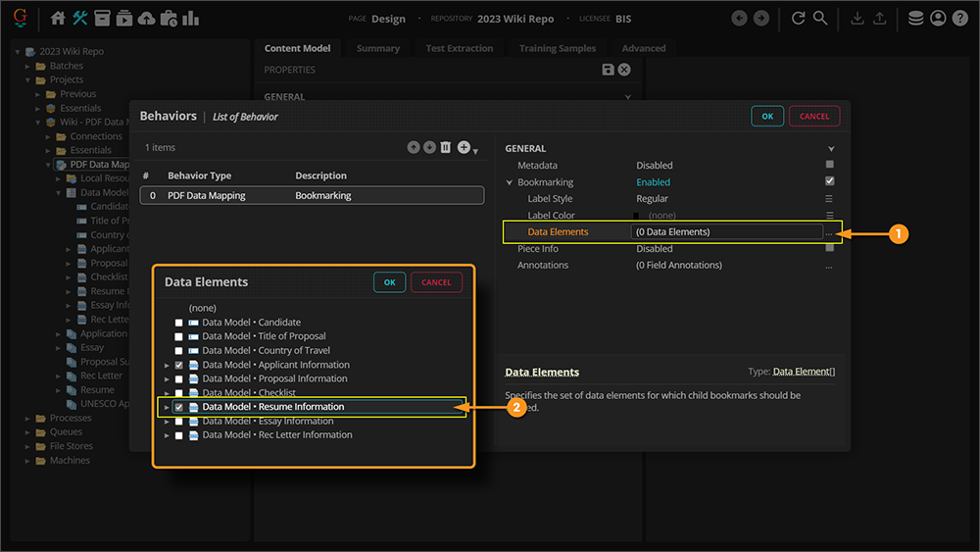Open the statistics bar chart icon
Viewport: 980px width, 552px height.
pos(190,19)
